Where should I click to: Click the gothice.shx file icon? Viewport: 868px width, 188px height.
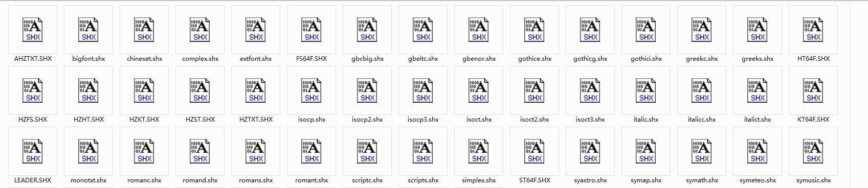535,30
